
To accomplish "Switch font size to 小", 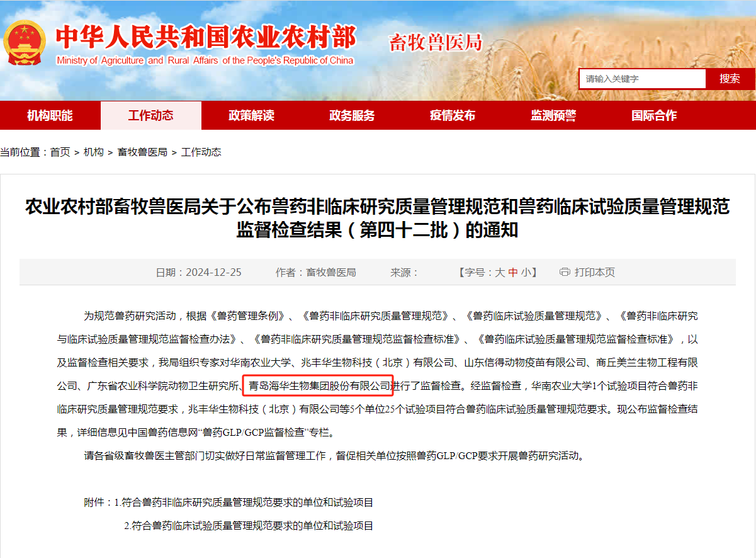I will pos(526,272).
